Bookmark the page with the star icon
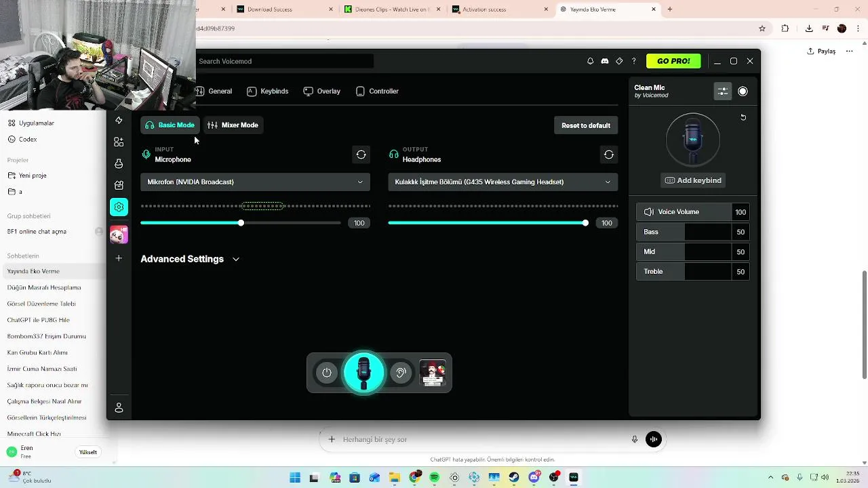The height and width of the screenshot is (488, 868). pos(762,28)
